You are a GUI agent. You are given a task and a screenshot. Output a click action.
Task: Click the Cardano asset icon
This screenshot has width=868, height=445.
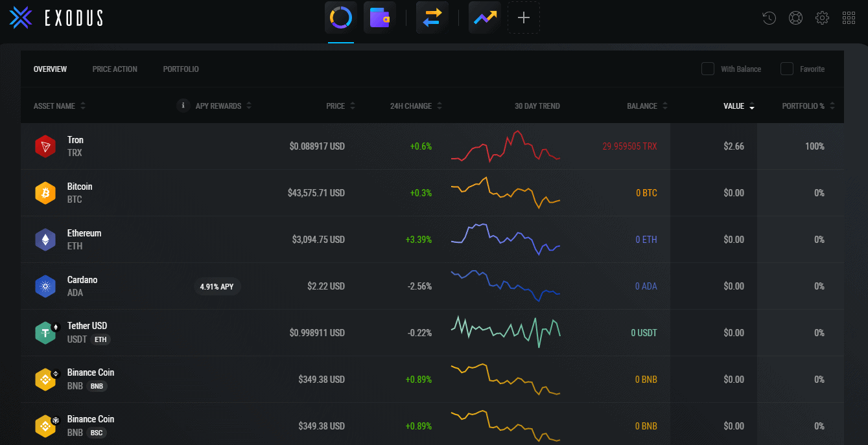tap(45, 286)
